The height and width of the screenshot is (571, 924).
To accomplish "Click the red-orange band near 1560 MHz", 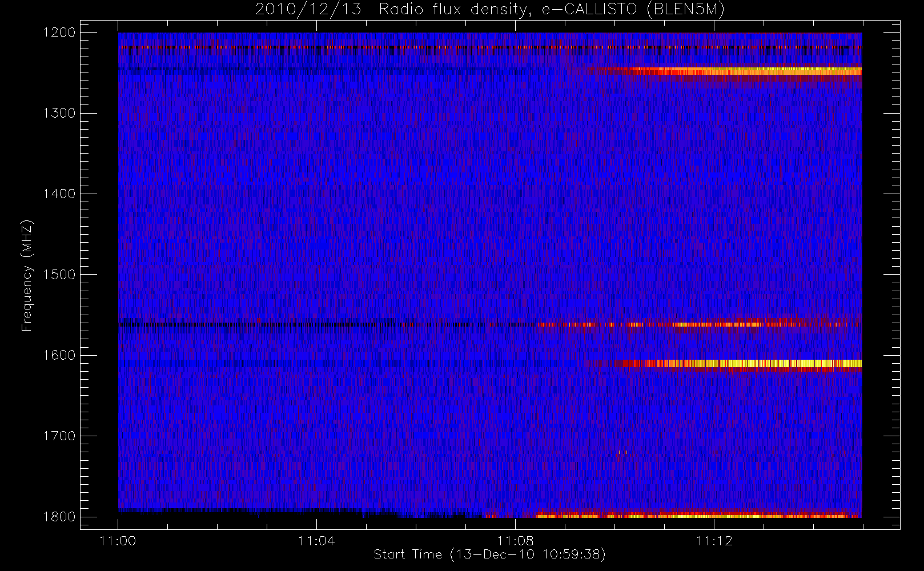I will click(x=700, y=324).
